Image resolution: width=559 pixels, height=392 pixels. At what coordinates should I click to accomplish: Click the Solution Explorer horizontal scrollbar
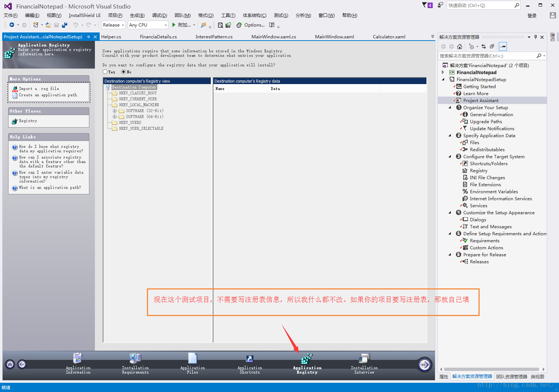pyautogui.click(x=491, y=369)
